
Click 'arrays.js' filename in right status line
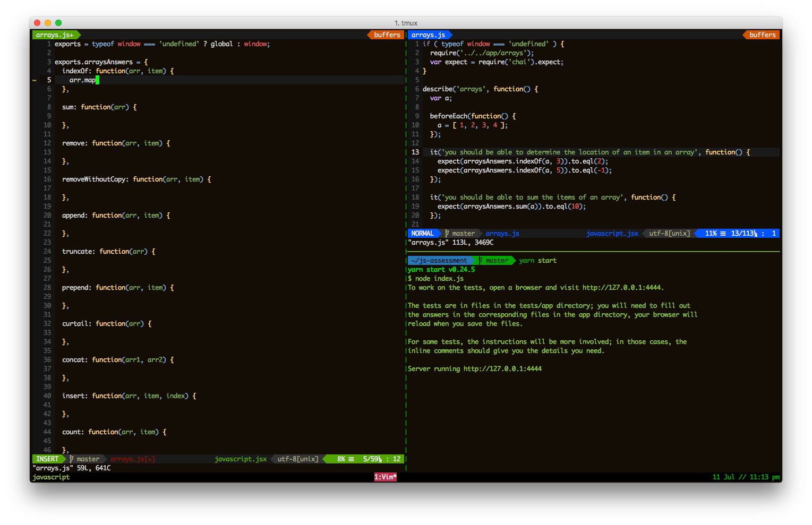[502, 234]
